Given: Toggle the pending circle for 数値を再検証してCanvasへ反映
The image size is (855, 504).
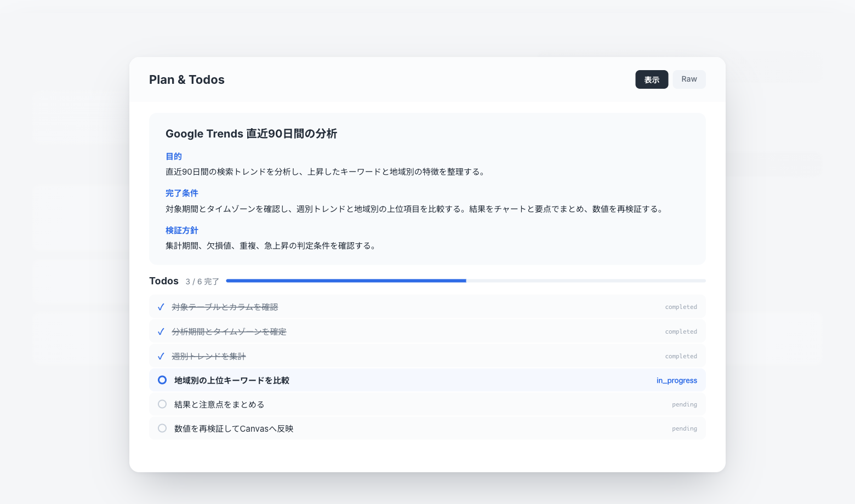Looking at the screenshot, I should (162, 428).
